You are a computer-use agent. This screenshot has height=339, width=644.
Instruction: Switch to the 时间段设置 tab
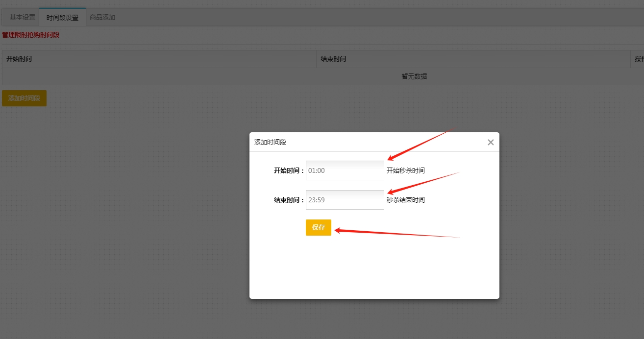(x=62, y=17)
